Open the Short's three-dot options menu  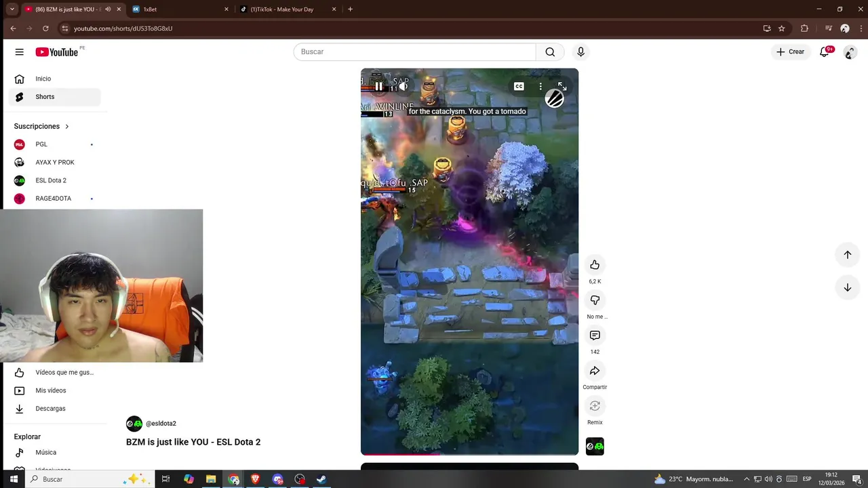click(x=540, y=86)
